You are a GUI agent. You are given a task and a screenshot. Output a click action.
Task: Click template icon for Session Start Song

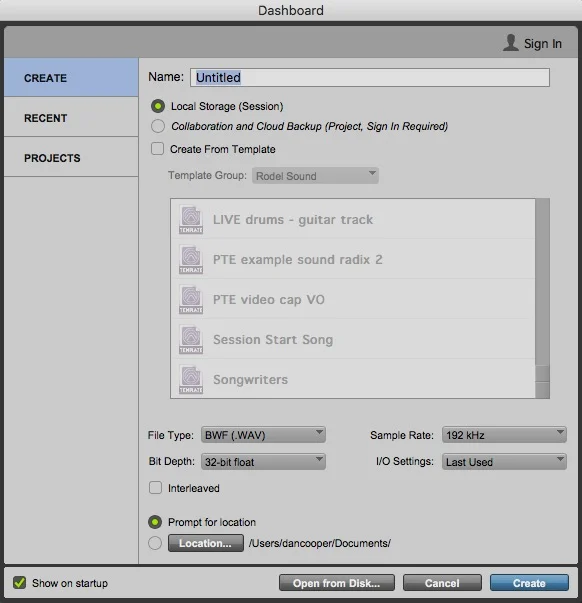pyautogui.click(x=191, y=340)
